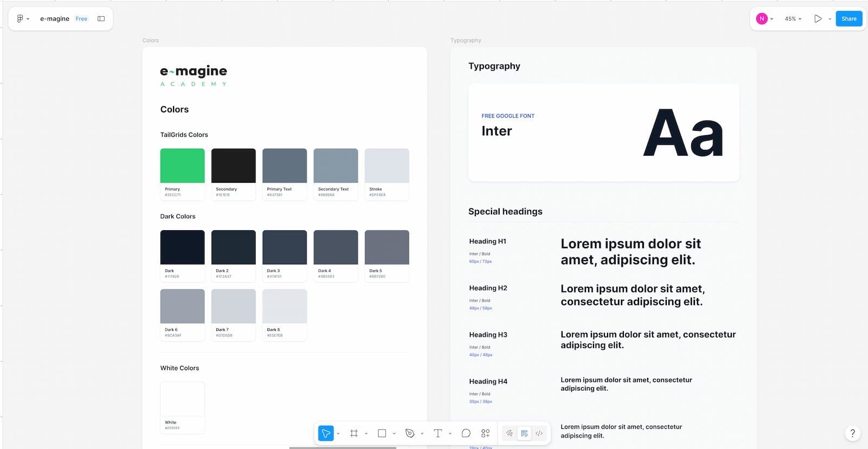Select the Dark 8 color swatch

coord(284,306)
